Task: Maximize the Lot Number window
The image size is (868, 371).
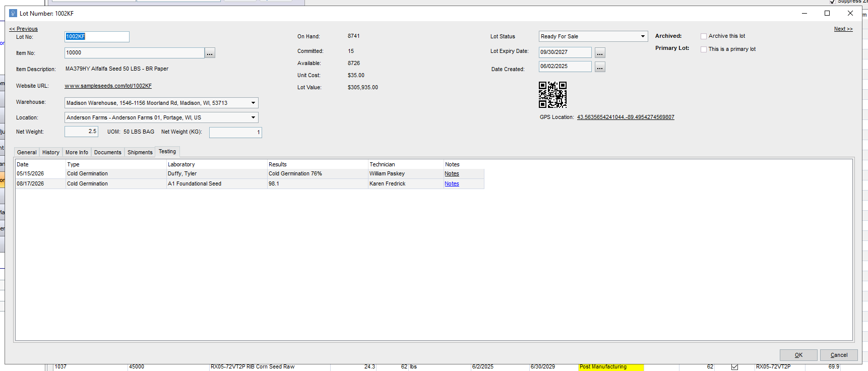Action: pos(827,13)
